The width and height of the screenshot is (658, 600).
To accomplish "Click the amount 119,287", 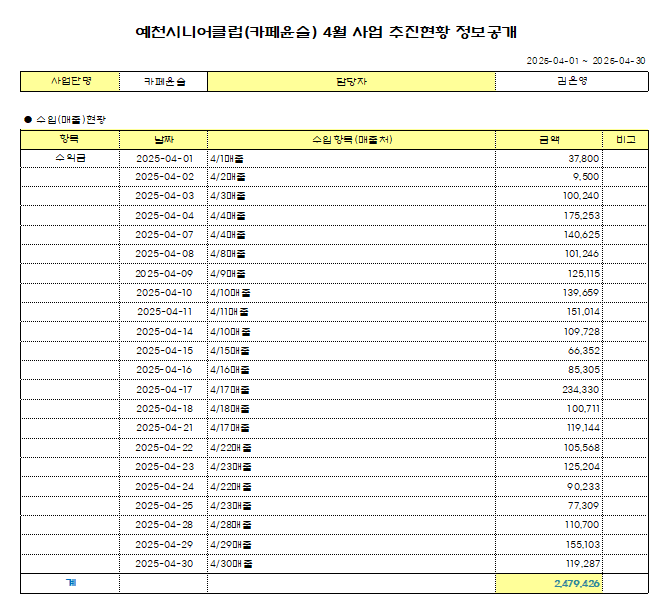I will point(583,563).
